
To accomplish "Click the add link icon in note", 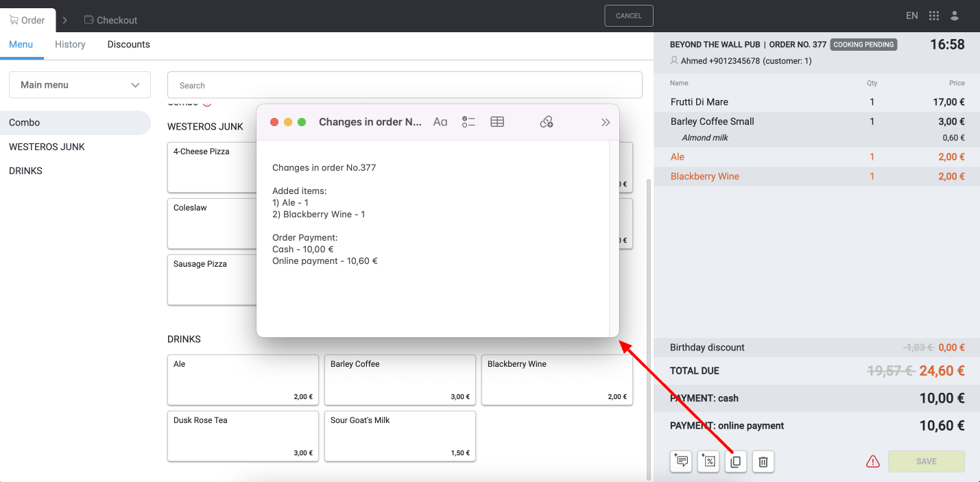I will point(546,122).
